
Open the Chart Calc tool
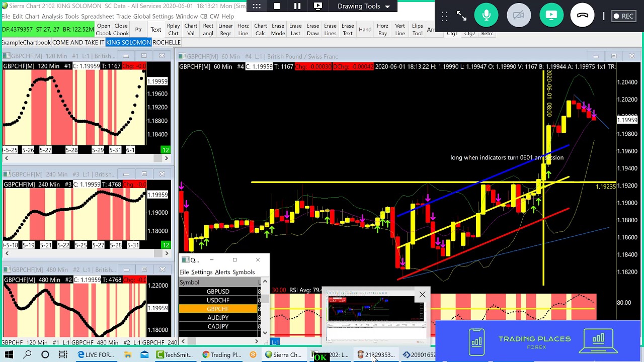[x=261, y=30]
